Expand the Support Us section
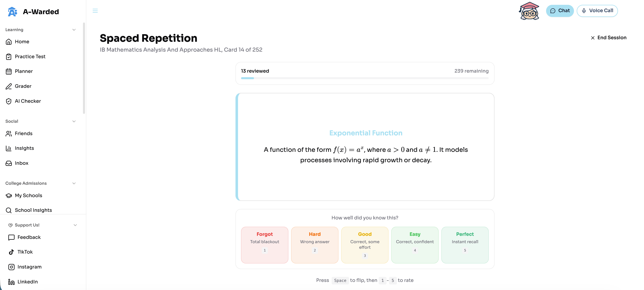Viewport: 644px width, 290px height. (x=75, y=225)
